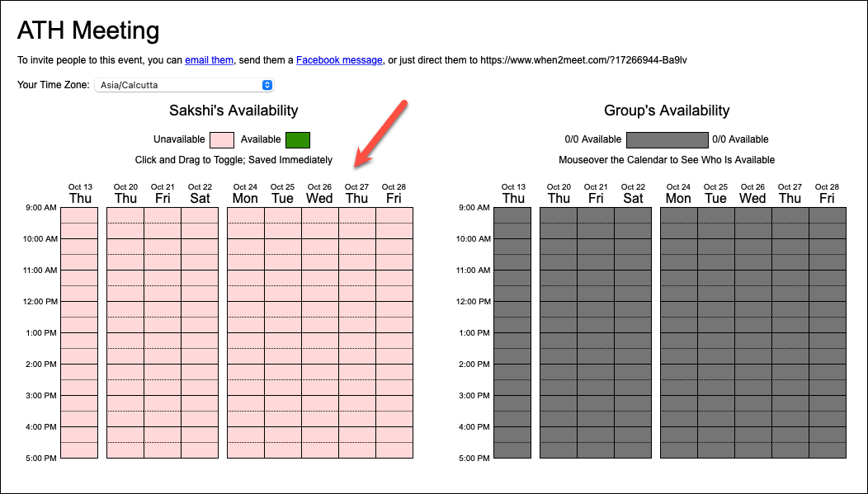Viewport: 868px width, 494px height.
Task: Click the Oct 24 Mon header in Sakshi's grid
Action: click(x=245, y=194)
